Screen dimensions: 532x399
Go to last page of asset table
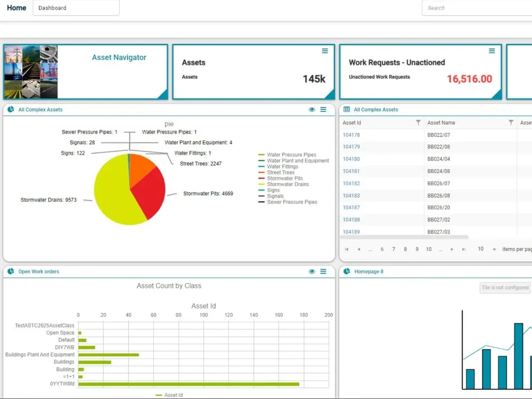(x=464, y=250)
